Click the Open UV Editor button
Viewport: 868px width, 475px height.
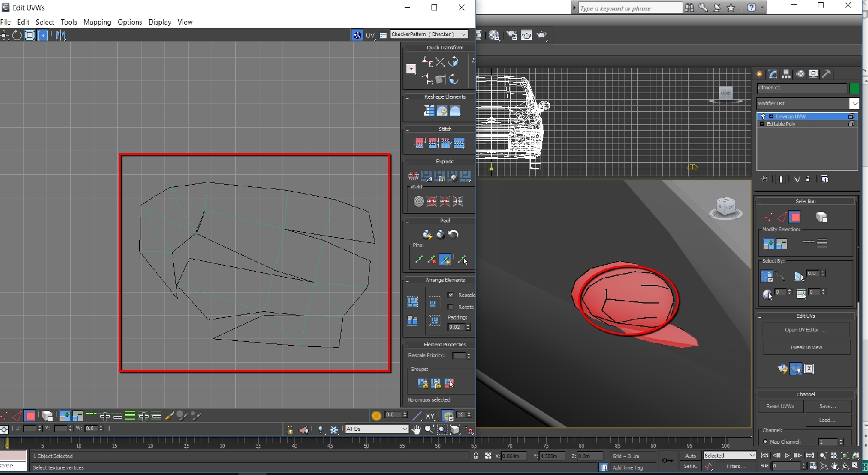click(805, 330)
